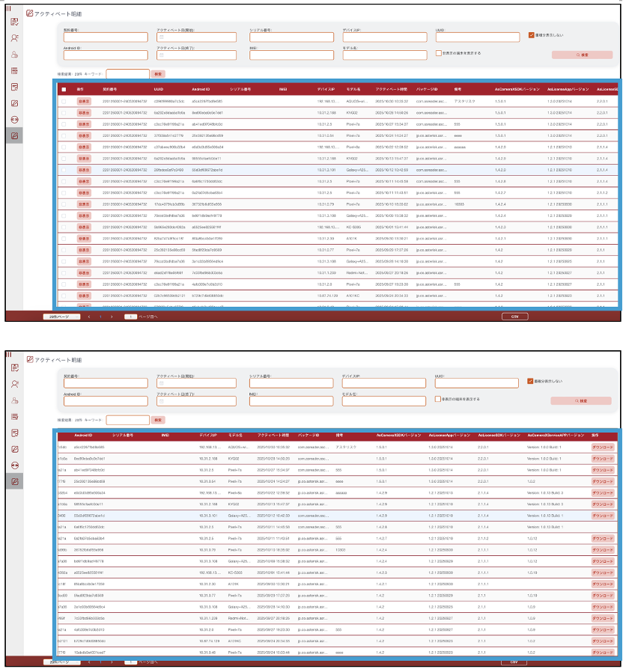Click the CSV export button in upper panel
623x672 pixels.
click(514, 317)
